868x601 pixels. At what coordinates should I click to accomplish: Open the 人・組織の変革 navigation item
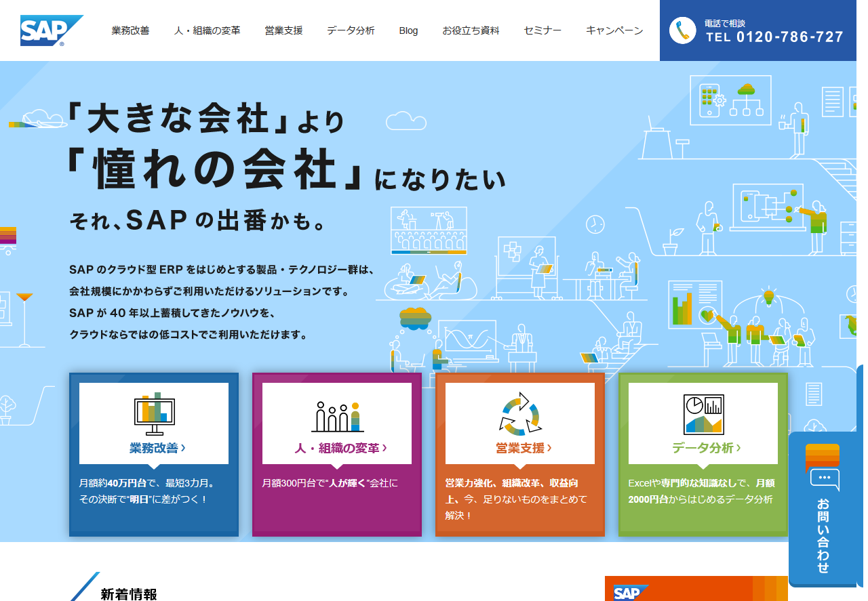pyautogui.click(x=207, y=30)
